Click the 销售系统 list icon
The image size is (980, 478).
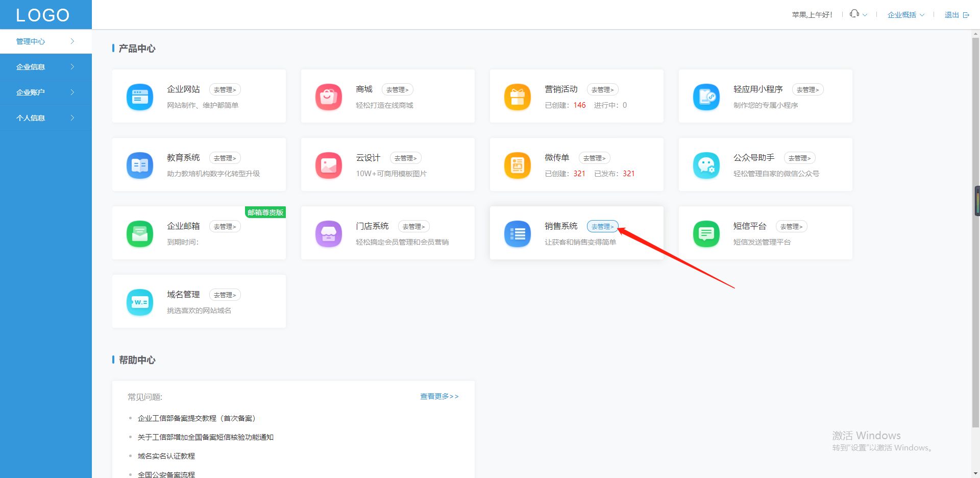coord(518,233)
